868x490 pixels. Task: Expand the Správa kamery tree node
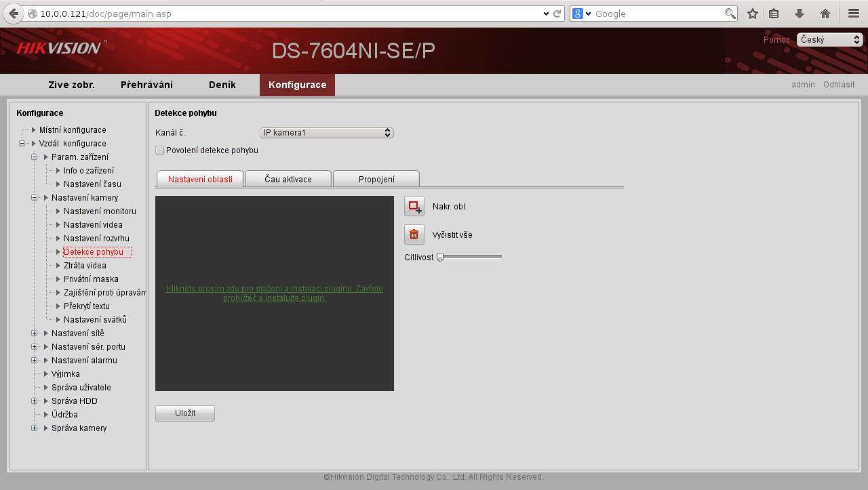pos(34,428)
